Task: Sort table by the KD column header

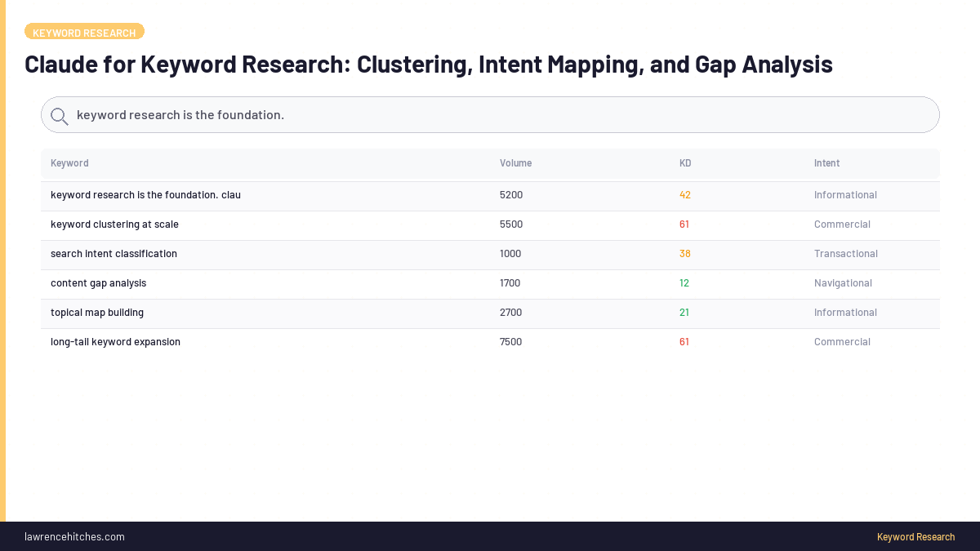Action: (685, 162)
